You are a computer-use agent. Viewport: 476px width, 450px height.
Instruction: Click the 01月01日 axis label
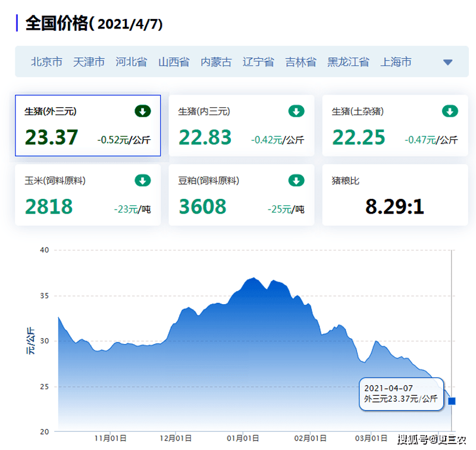(x=243, y=439)
